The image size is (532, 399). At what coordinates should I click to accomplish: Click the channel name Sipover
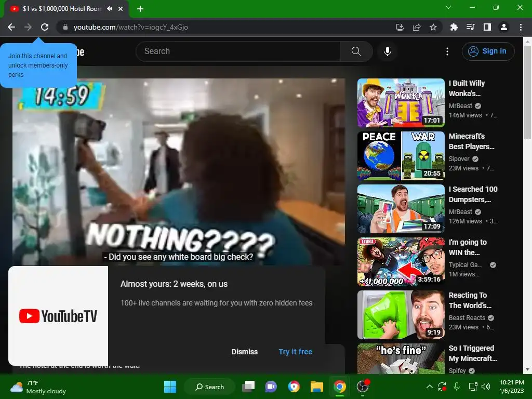[459, 159]
